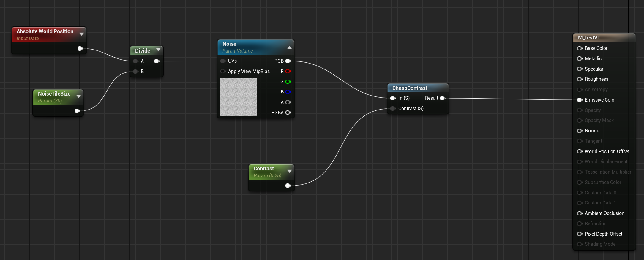Click the World Position Offset input pin
The image size is (644, 260).
[x=580, y=151]
